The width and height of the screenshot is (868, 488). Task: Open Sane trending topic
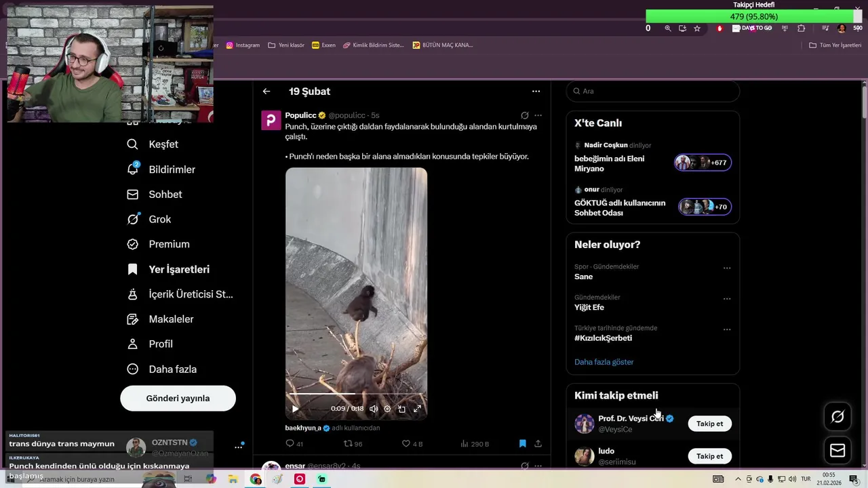coord(583,277)
